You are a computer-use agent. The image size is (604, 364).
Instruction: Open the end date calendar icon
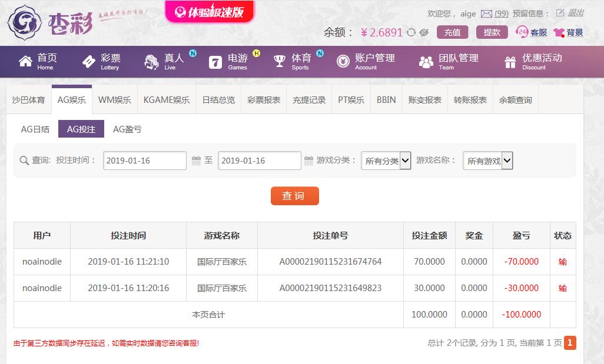[308, 161]
